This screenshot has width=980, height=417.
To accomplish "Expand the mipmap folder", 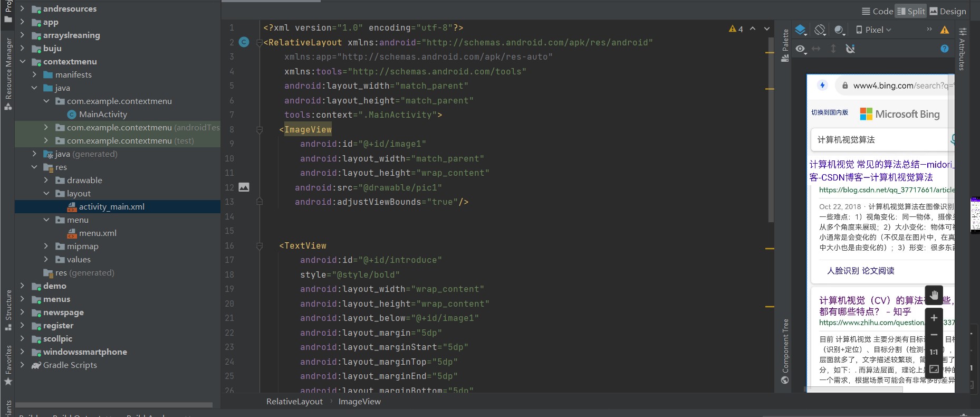I will point(46,246).
